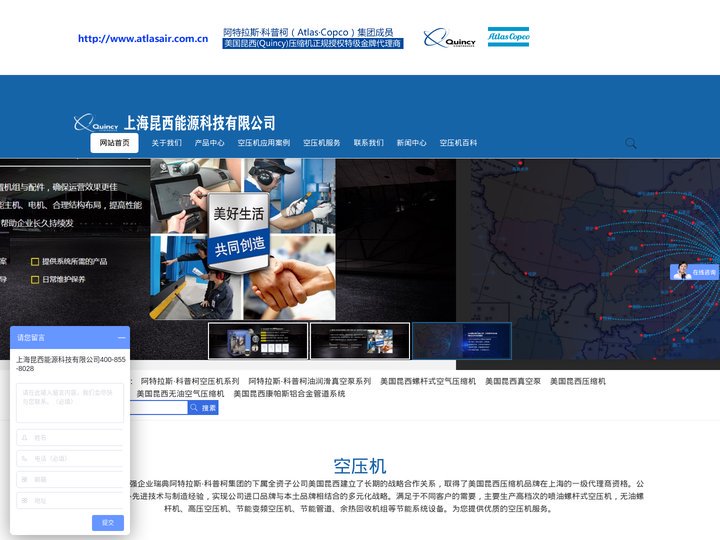
Task: Open the 产品中心 menu
Action: [x=209, y=143]
